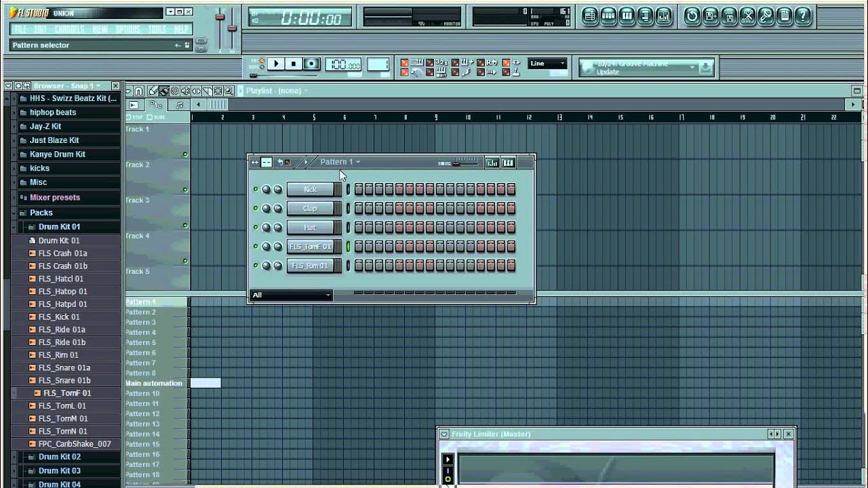
Task: Click the download update icon in news panel
Action: pyautogui.click(x=705, y=67)
